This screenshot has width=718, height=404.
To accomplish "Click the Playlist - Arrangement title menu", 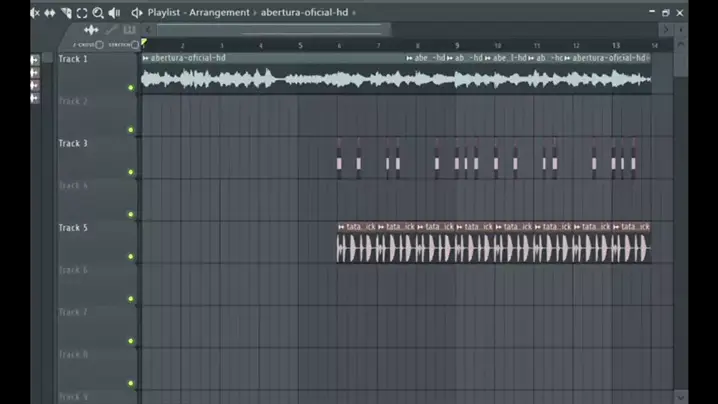I will click(198, 13).
